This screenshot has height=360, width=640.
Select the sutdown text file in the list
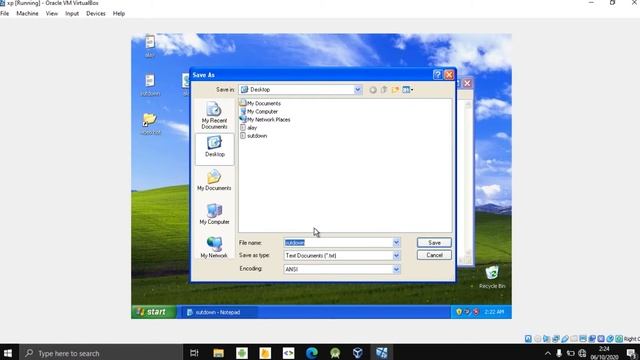tap(253, 136)
